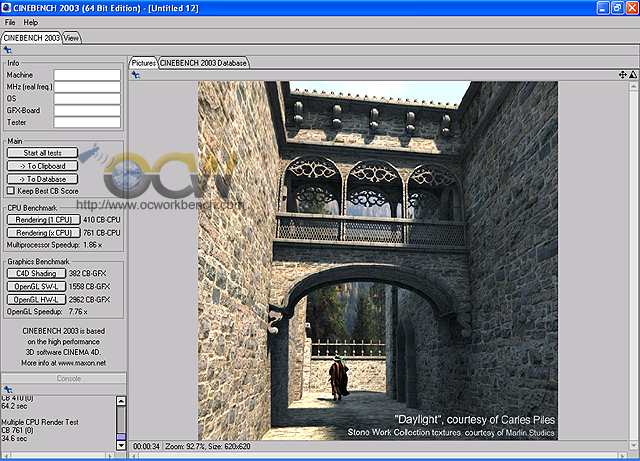Click picture panel scrollbar down arrow
This screenshot has width=640, height=461.
click(x=633, y=445)
